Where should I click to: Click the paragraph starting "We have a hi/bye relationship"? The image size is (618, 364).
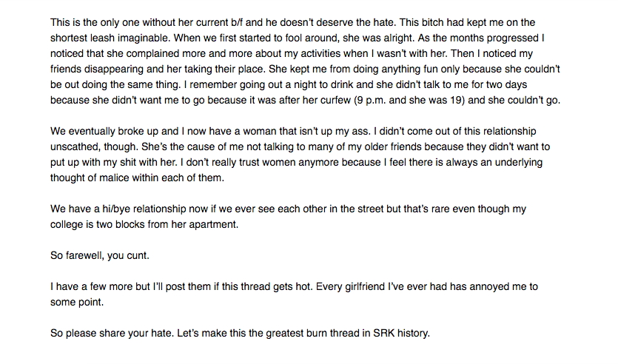click(288, 217)
